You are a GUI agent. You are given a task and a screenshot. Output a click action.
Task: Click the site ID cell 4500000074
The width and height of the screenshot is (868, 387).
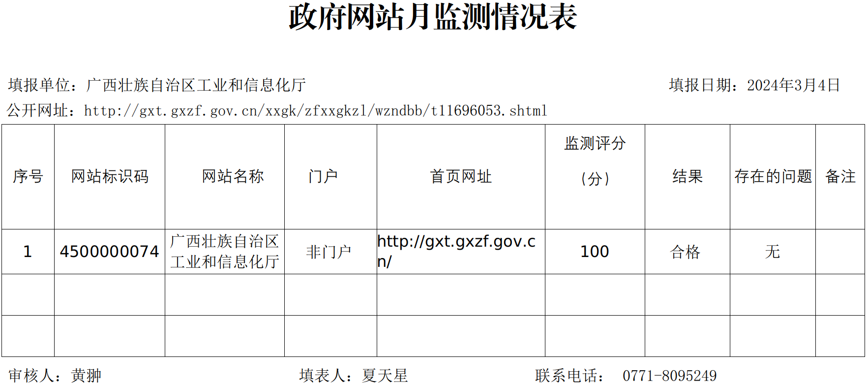pyautogui.click(x=110, y=252)
